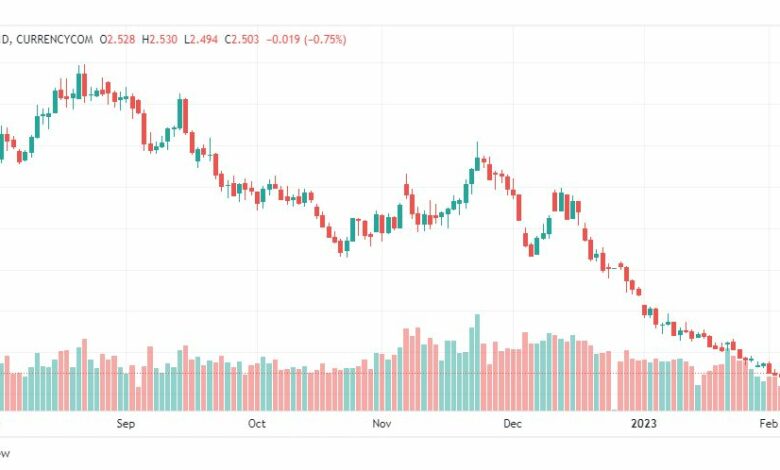Screen dimensions: 780x470
Task: Select the tallest green volume bar in late November
Action: (478, 363)
